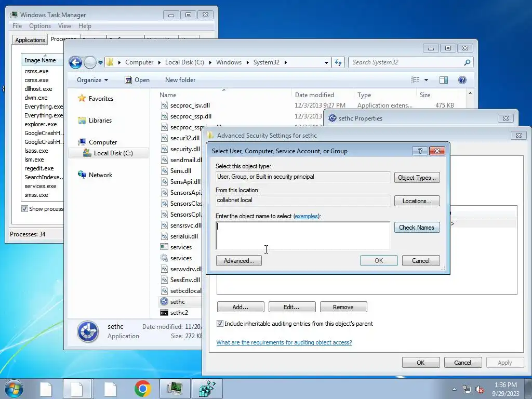The width and height of the screenshot is (532, 399).
Task: Sort by the Date modified column header
Action: click(323, 95)
